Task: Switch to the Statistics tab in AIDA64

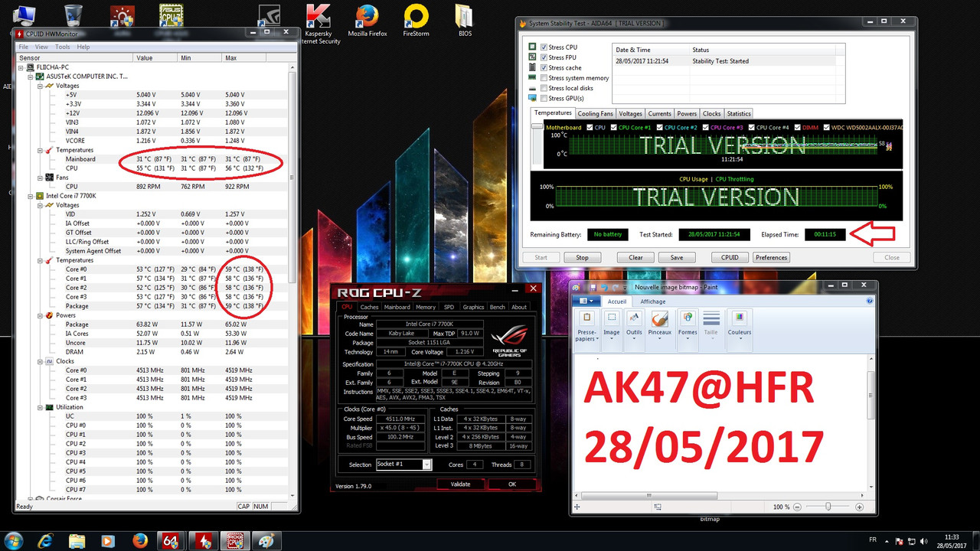Action: [738, 112]
